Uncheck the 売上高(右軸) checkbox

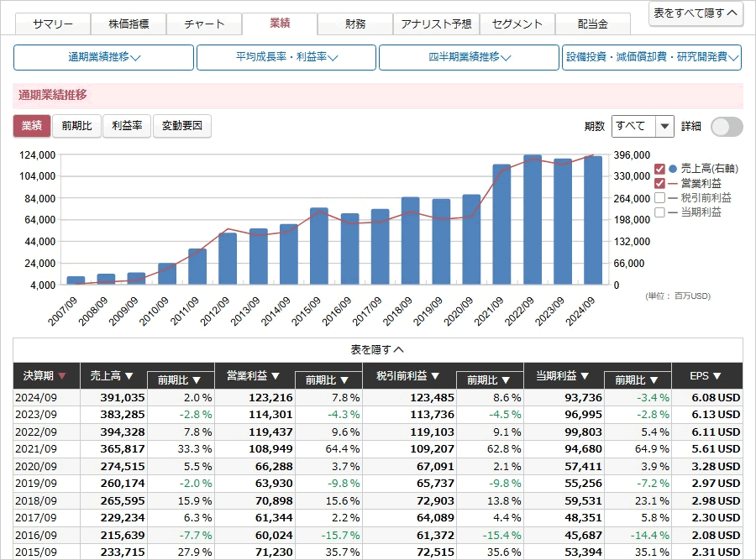point(659,169)
